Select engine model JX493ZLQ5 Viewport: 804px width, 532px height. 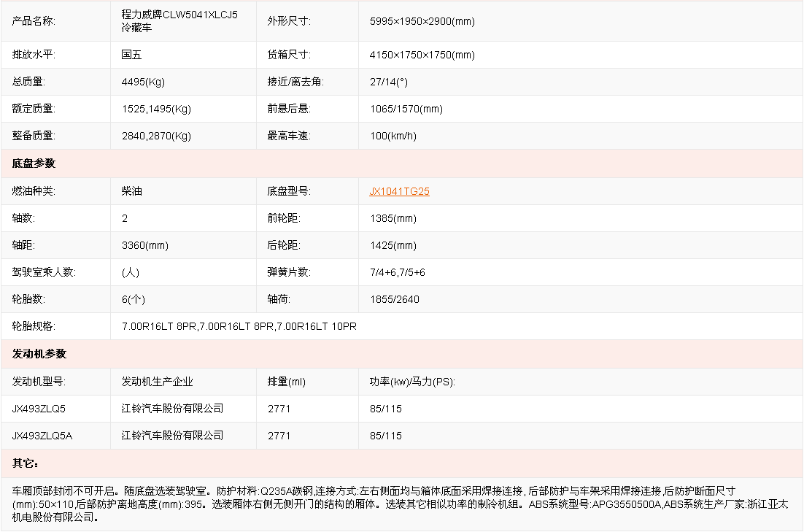pos(39,409)
